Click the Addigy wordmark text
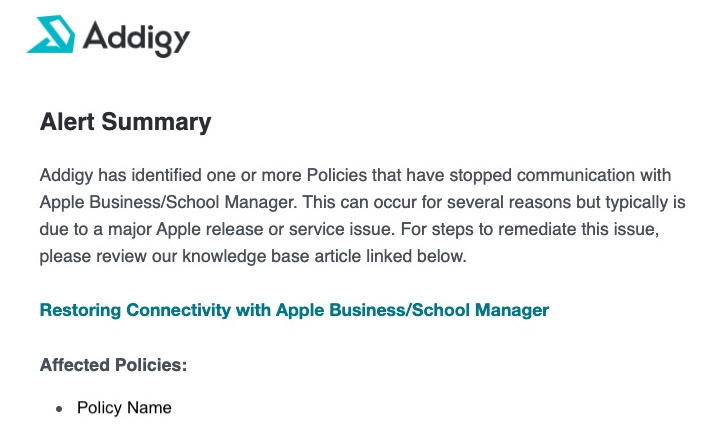The height and width of the screenshot is (424, 728). (x=136, y=39)
